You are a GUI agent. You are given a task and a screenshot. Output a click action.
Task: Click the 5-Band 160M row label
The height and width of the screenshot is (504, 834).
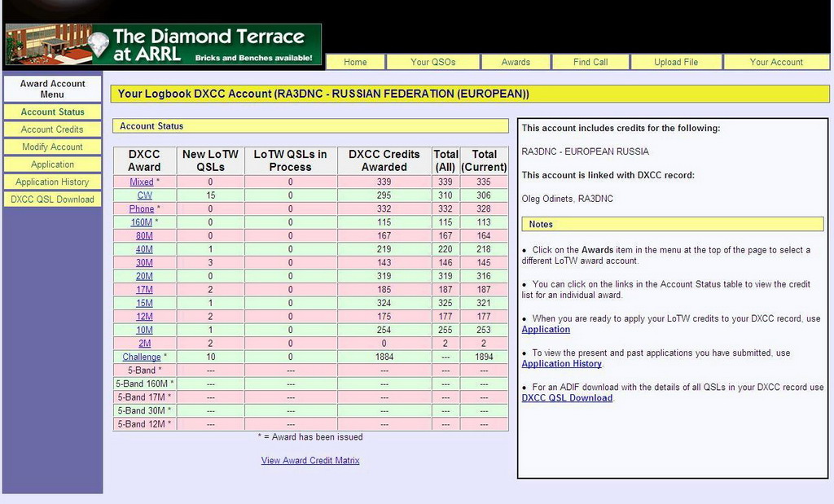click(x=145, y=383)
